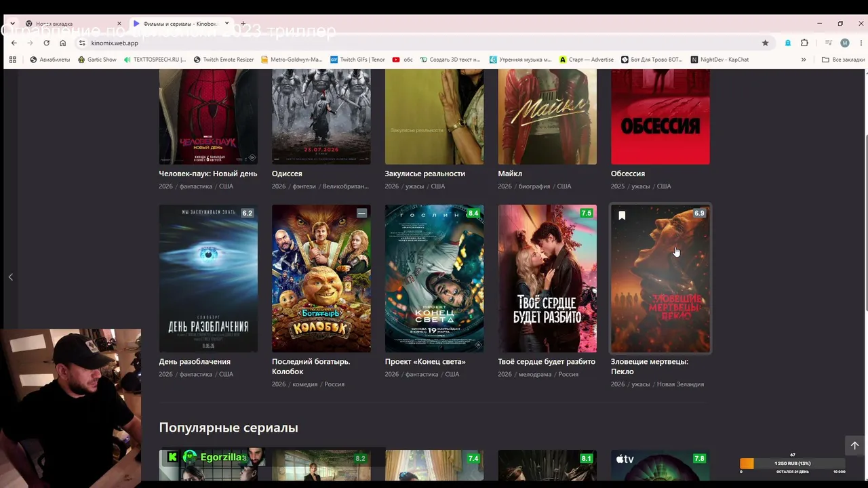Open the Утренняя музыка bookmark
Image resolution: width=868 pixels, height=488 pixels.
coord(521,60)
